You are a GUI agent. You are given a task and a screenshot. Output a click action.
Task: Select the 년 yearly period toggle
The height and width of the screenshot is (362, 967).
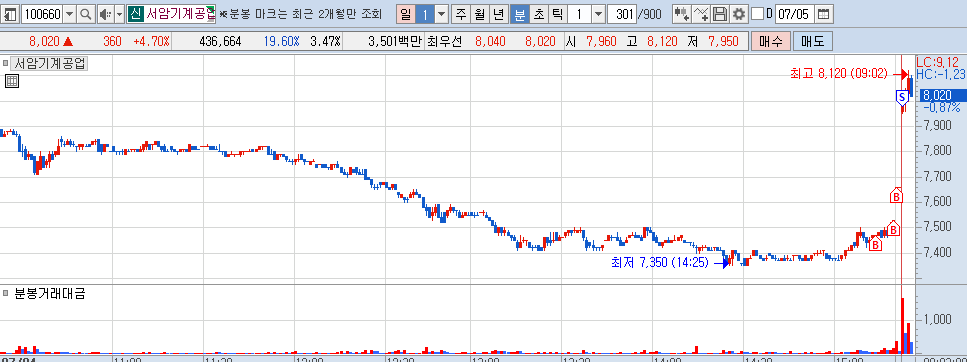pos(498,14)
